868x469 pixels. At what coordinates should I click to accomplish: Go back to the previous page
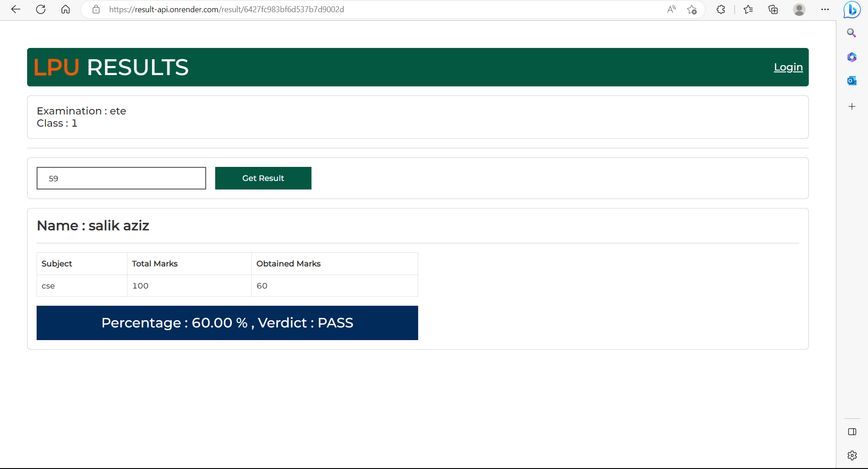[16, 9]
